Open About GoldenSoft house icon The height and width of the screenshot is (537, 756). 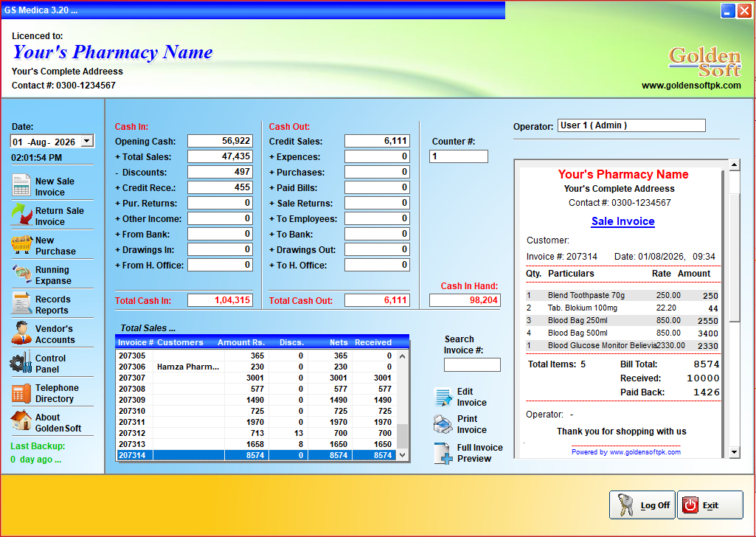[x=21, y=421]
